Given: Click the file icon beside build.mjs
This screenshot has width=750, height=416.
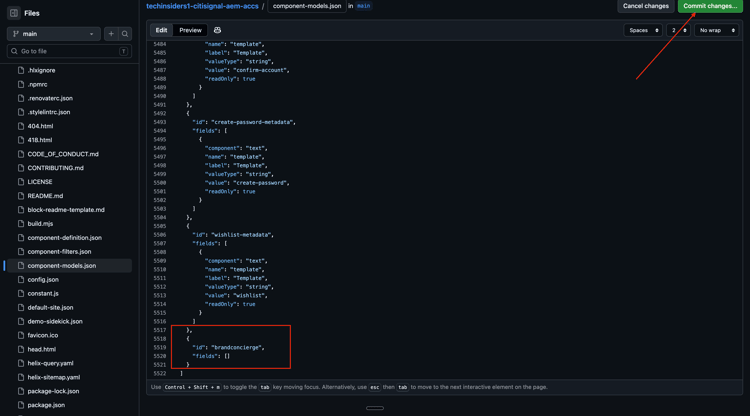Looking at the screenshot, I should click(x=21, y=224).
